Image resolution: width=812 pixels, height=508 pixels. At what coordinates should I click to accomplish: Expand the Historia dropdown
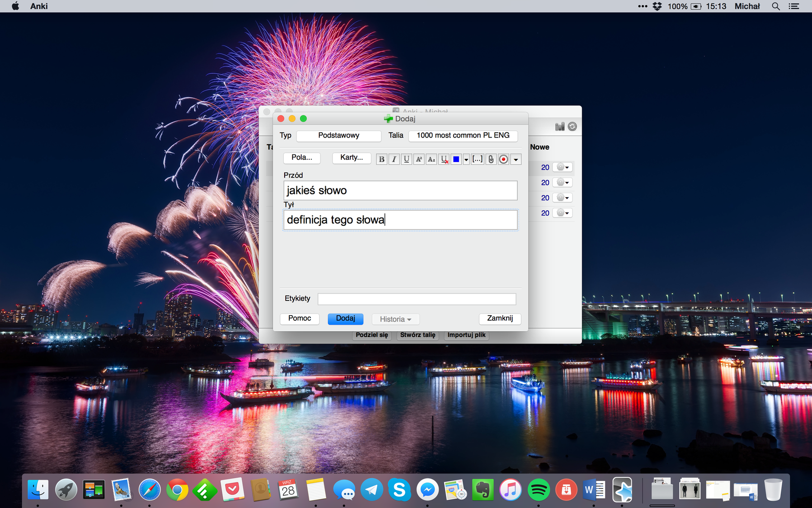396,319
